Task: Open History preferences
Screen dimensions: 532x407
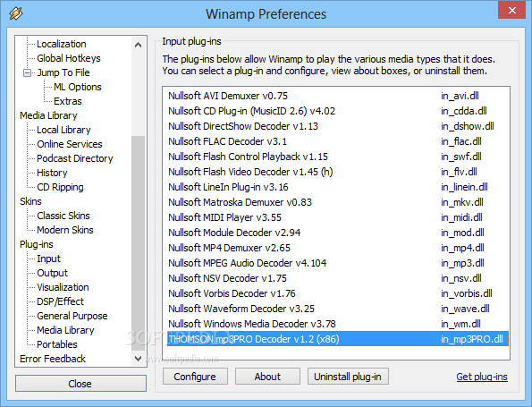Action: (52, 173)
